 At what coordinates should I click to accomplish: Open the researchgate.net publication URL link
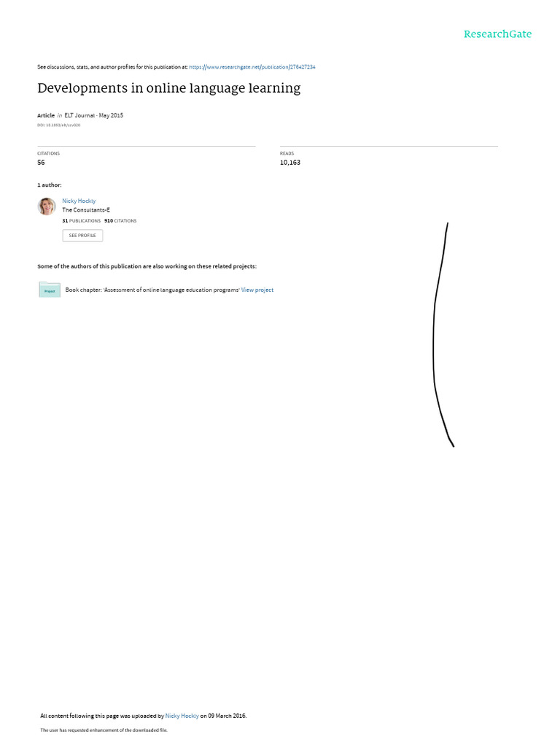[252, 67]
